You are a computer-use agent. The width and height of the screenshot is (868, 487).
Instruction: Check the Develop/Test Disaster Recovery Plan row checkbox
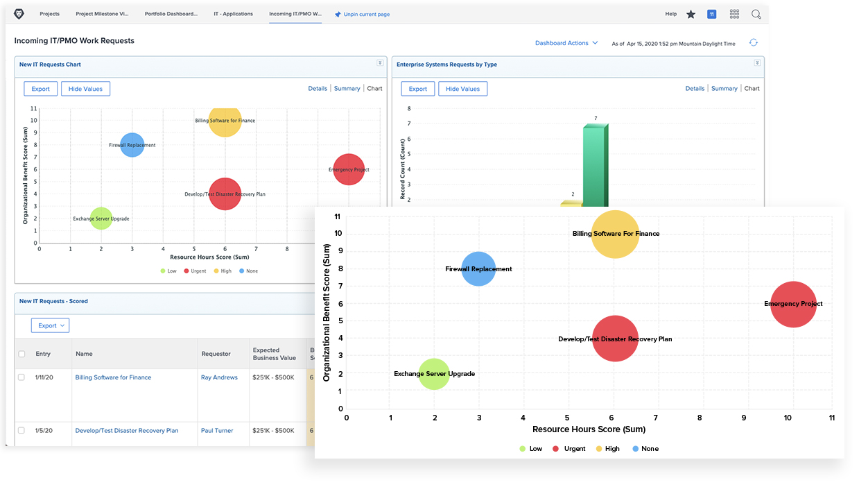[23, 430]
